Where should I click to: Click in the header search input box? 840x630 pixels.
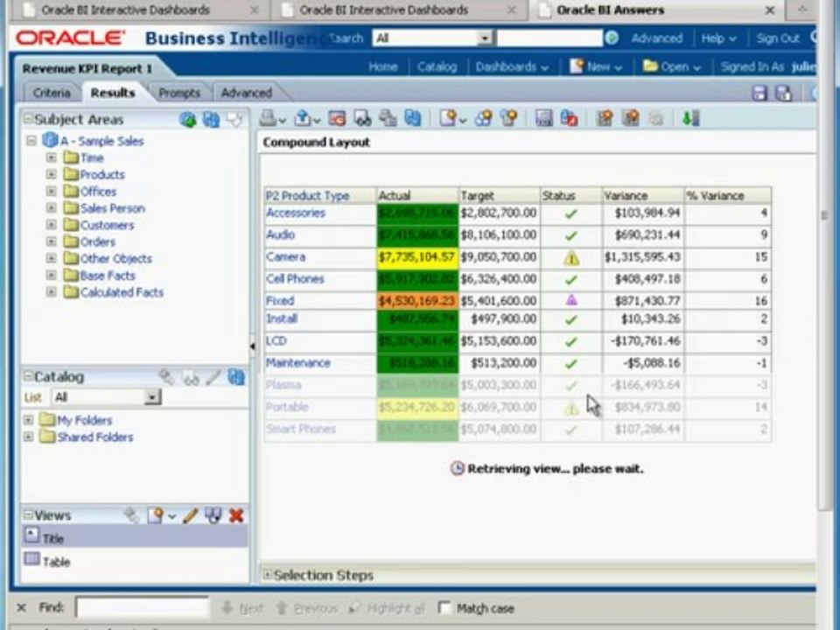(x=549, y=38)
